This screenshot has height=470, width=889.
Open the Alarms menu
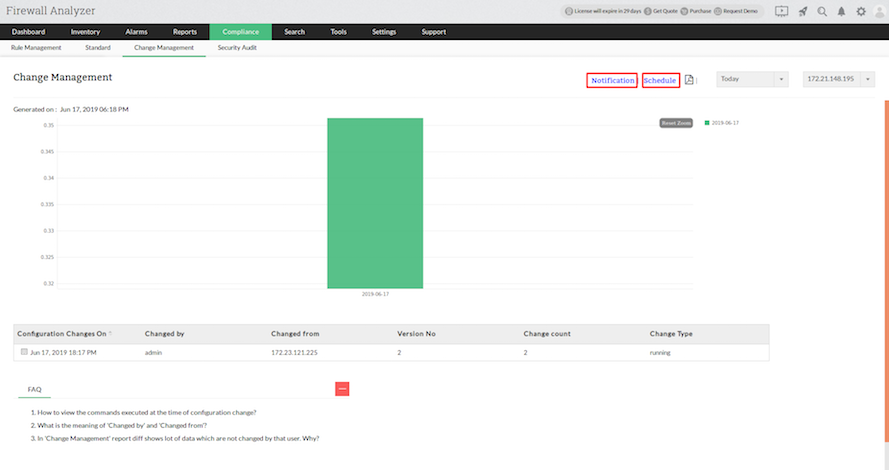point(136,32)
